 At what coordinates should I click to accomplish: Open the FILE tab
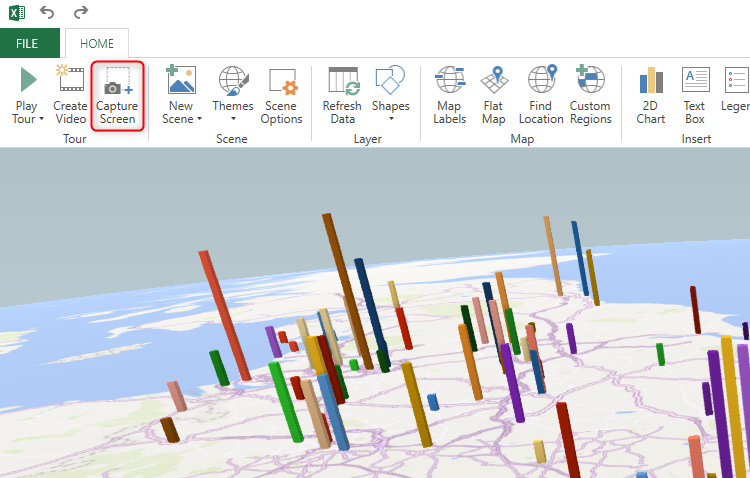click(x=27, y=44)
